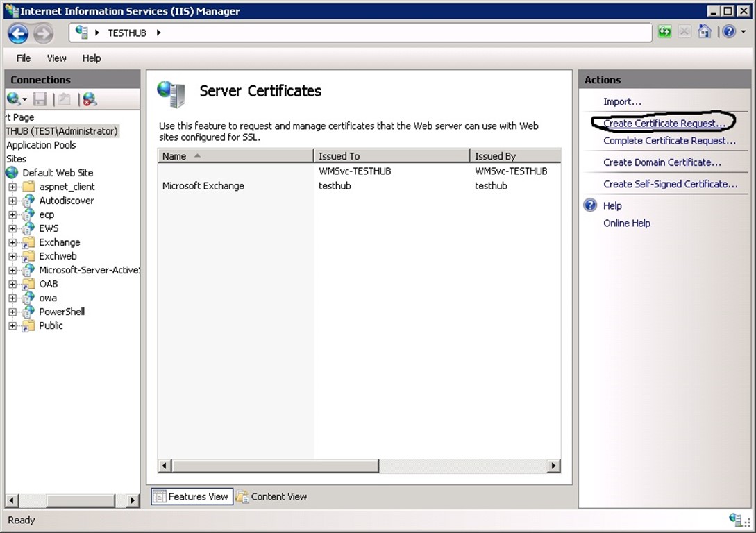Expand the PowerShell tree node

click(12, 312)
